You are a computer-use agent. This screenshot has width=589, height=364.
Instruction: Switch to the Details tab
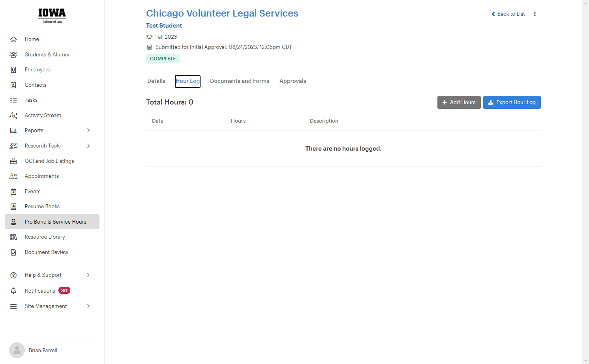(156, 81)
